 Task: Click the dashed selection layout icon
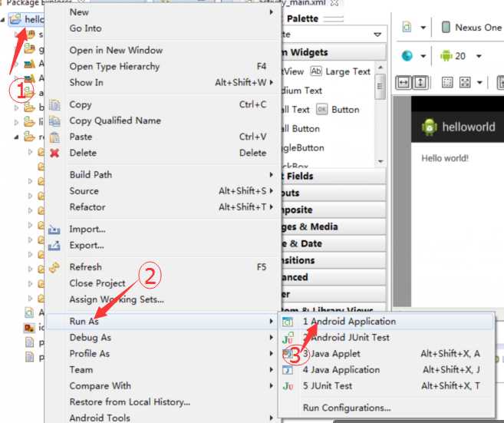click(447, 82)
